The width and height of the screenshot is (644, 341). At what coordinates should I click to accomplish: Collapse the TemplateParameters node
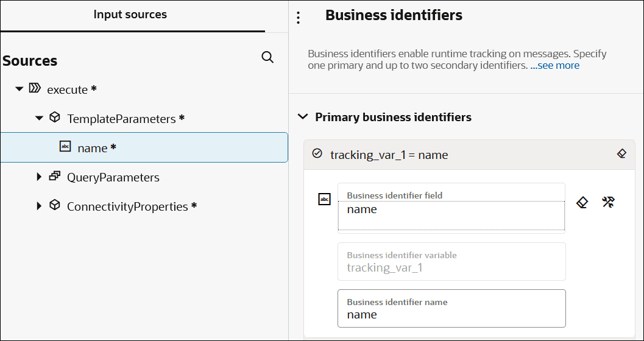point(40,118)
